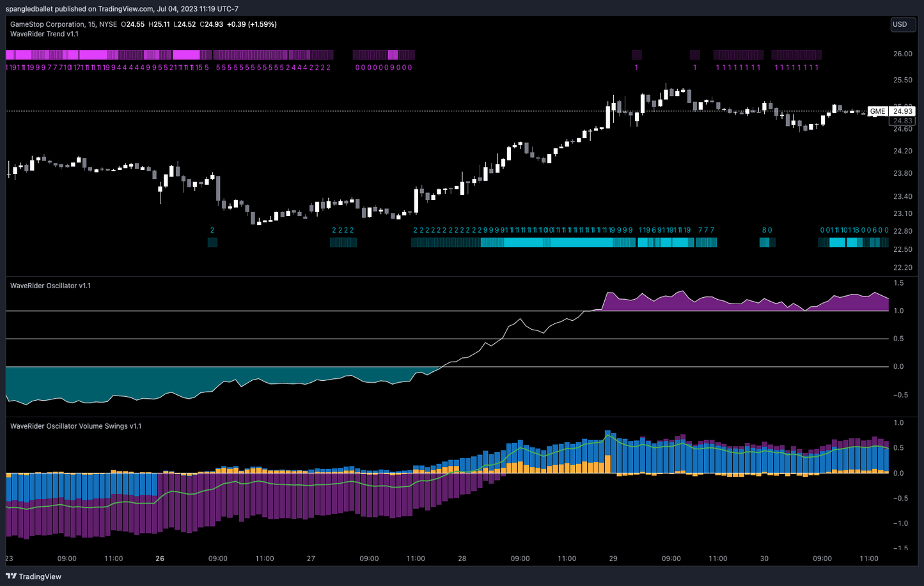
Task: Click the 23.80 level on price axis
Action: 902,173
